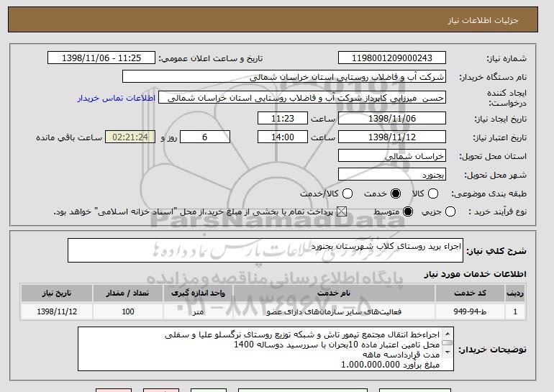Toggle the اسناد خزانه اسلامی payment checkbox
Viewport: 554px width, 392px height.
[x=341, y=211]
